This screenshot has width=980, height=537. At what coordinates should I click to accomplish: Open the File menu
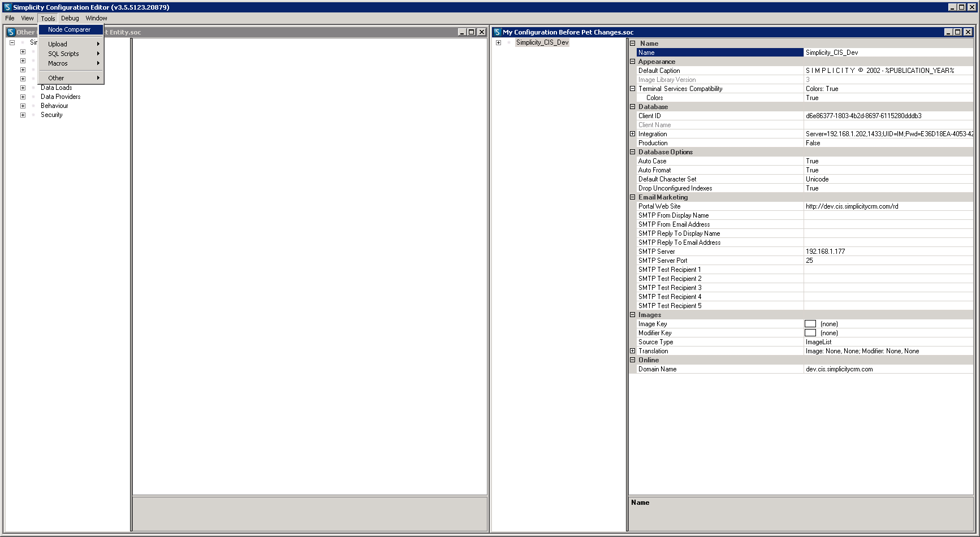click(10, 18)
